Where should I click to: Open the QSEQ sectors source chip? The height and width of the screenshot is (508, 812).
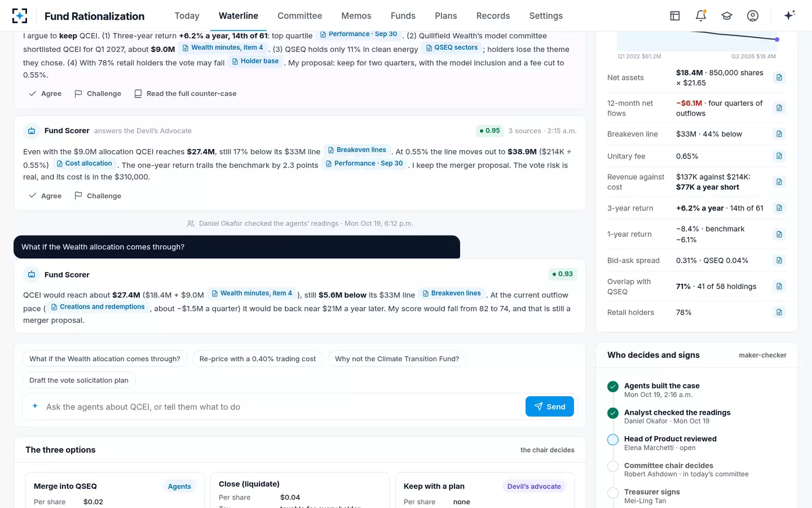point(452,48)
